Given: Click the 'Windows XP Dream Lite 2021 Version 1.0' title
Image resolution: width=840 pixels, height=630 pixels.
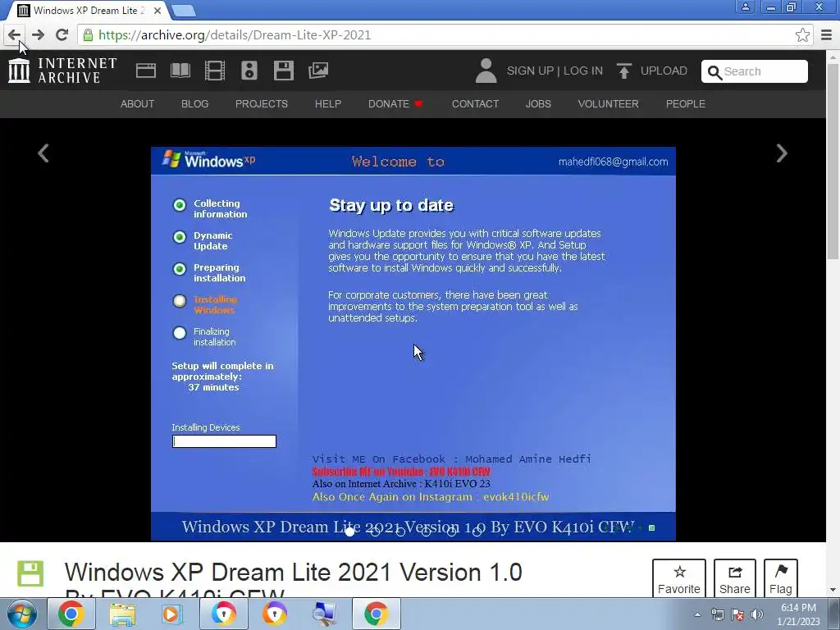Looking at the screenshot, I should (x=293, y=572).
